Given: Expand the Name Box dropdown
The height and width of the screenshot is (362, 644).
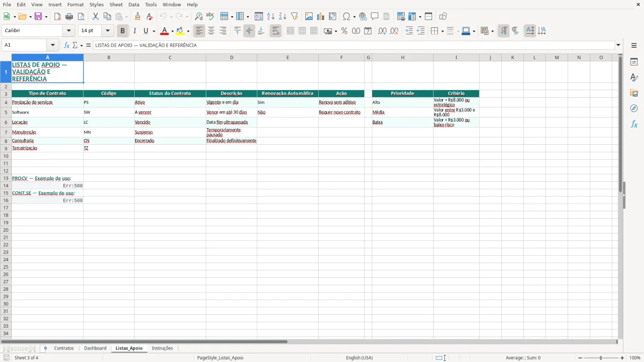Looking at the screenshot, I should [x=53, y=45].
